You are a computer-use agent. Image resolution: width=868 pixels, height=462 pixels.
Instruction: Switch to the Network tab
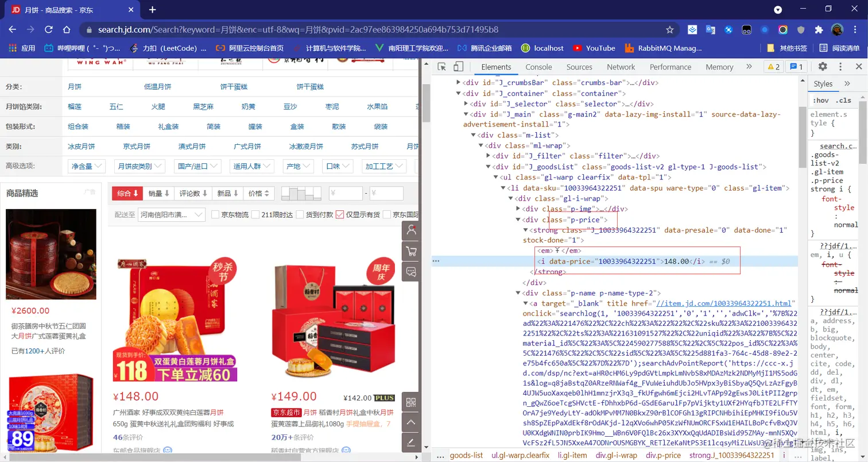(621, 67)
